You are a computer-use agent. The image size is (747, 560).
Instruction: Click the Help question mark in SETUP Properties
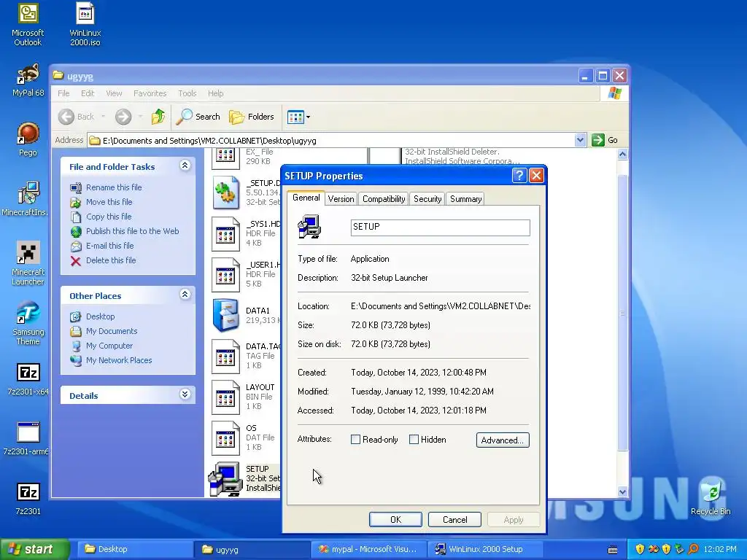pos(519,176)
